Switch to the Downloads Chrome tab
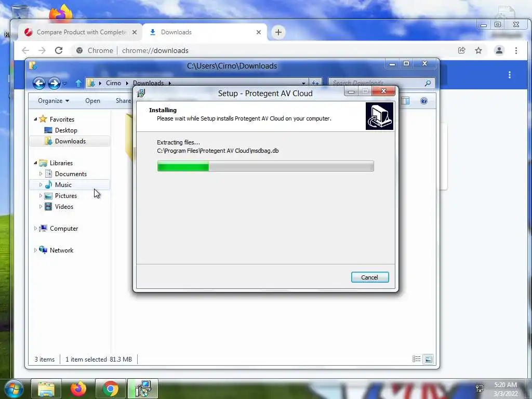 (x=205, y=32)
